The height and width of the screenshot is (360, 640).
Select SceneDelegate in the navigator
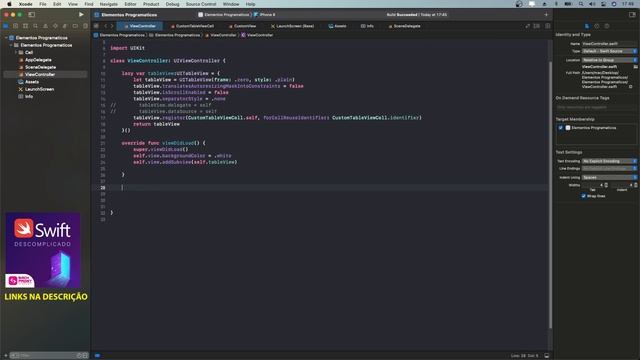pyautogui.click(x=40, y=67)
